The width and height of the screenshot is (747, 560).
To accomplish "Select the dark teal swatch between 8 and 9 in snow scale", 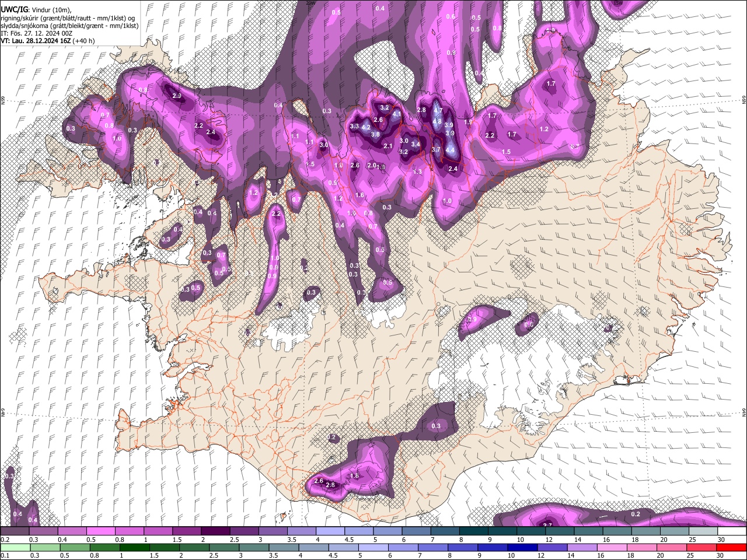I will (474, 531).
